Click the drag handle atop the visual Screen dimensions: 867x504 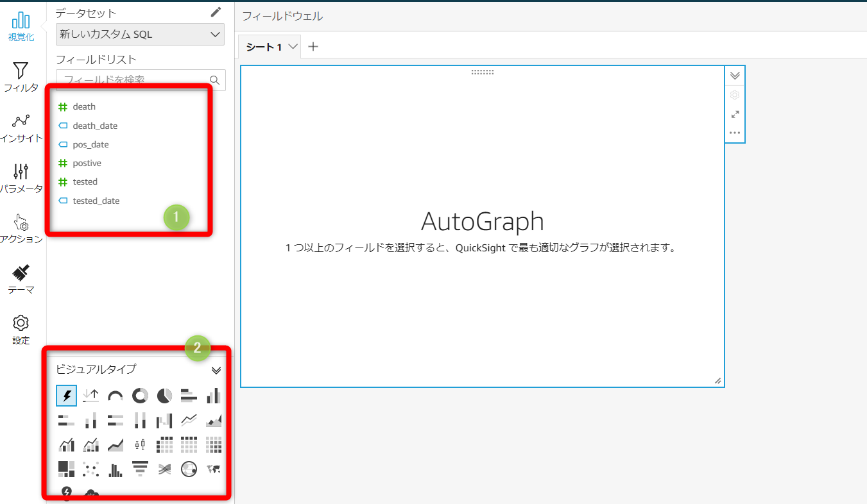tap(483, 72)
